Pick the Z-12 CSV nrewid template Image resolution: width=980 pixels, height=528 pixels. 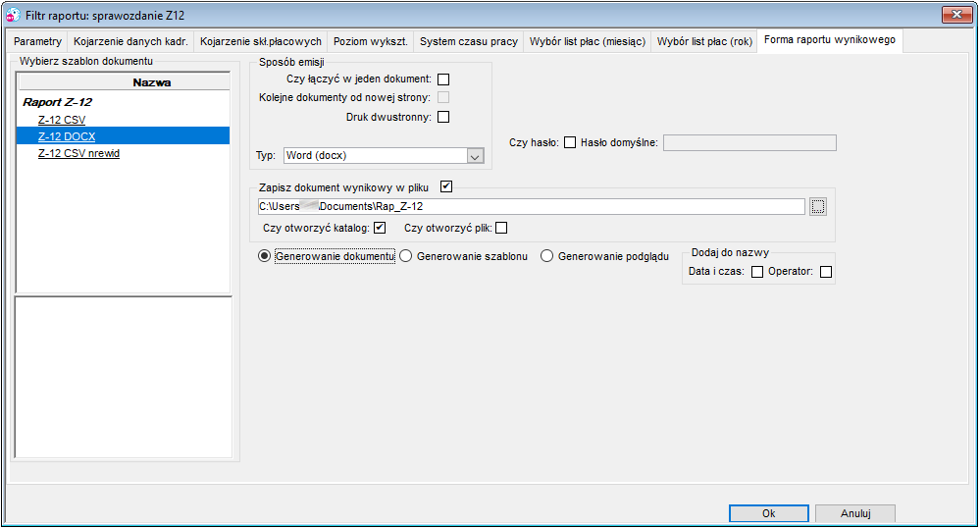(78, 153)
